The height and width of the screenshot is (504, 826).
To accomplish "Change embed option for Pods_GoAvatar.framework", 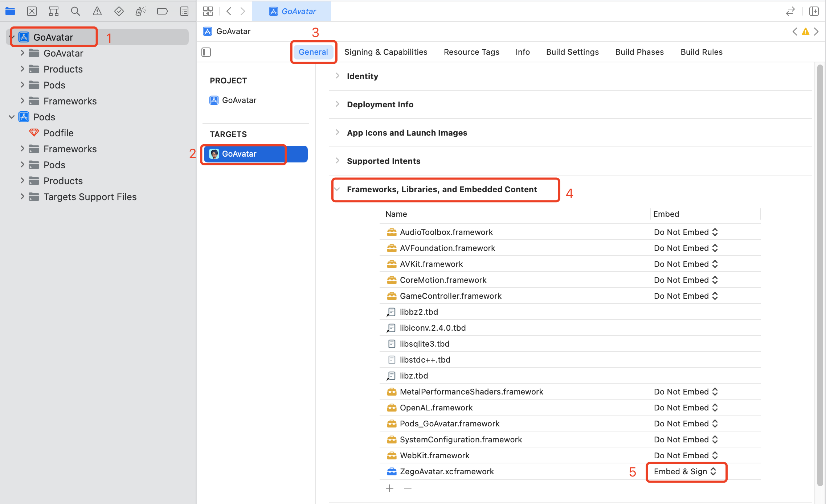I will [686, 424].
